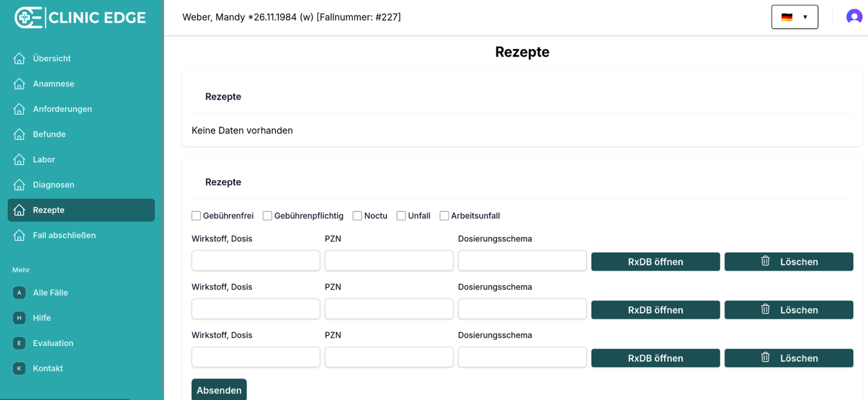The height and width of the screenshot is (400, 868).
Task: Click the house icon next to Labor
Action: 19,160
